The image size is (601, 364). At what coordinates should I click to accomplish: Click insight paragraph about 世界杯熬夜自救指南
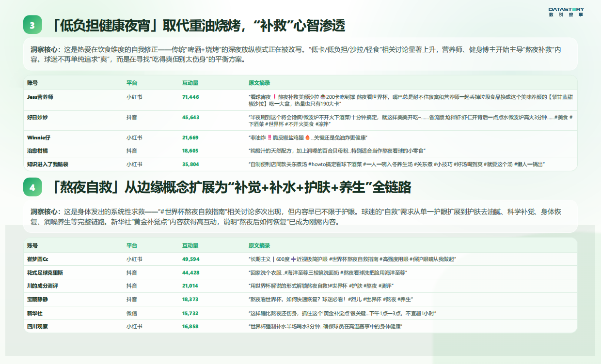pos(296,217)
